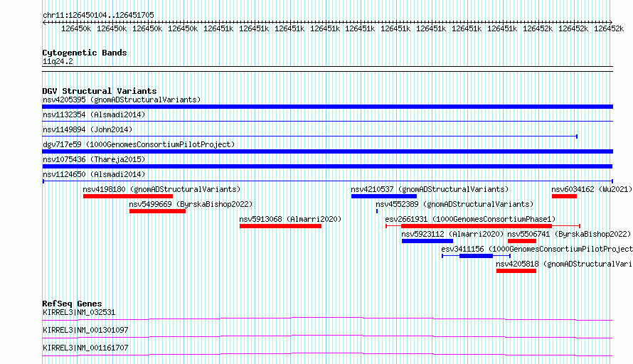Click the red bar under esv2661931
Viewport: 633px width, 364px height.
coord(477,226)
